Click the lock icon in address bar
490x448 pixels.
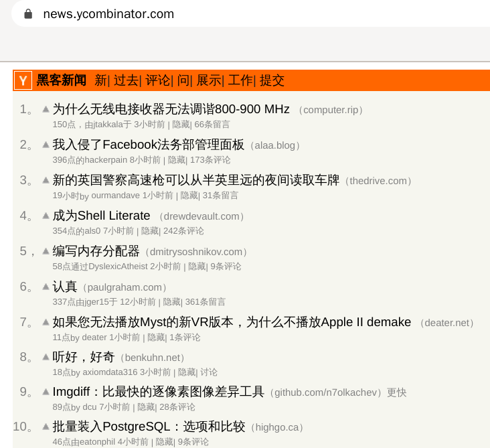28,14
